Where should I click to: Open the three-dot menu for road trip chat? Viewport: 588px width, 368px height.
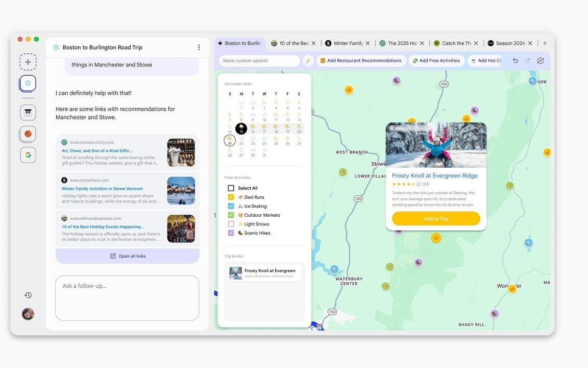click(x=199, y=48)
